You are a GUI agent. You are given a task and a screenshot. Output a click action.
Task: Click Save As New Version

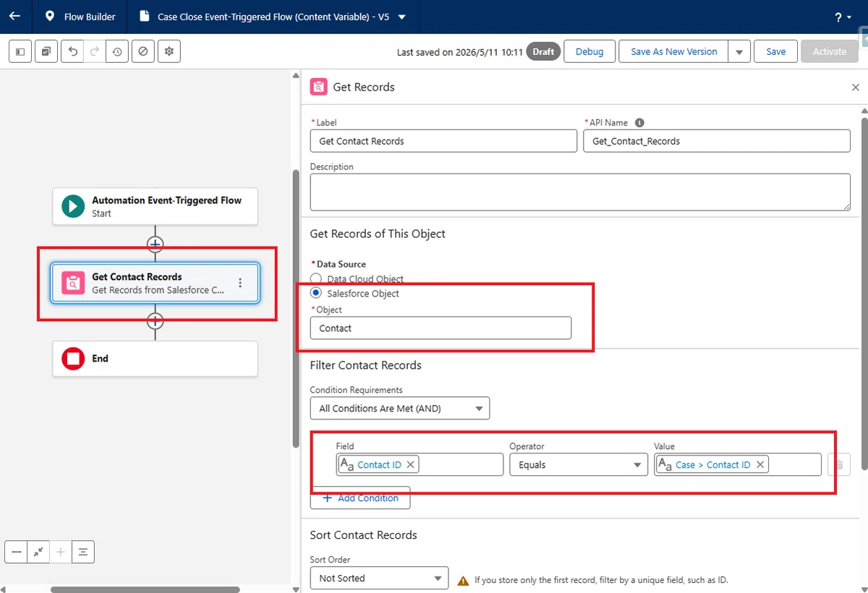(x=674, y=51)
